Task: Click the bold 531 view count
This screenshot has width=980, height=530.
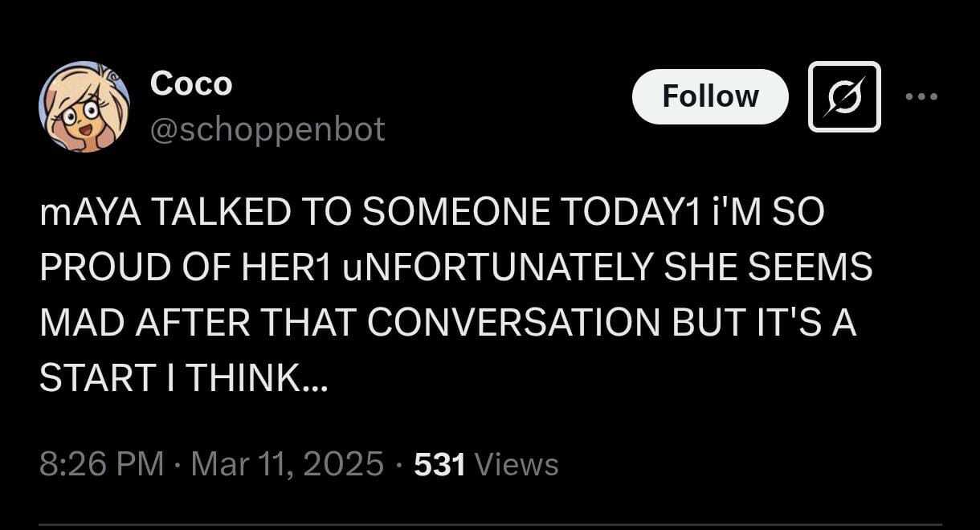Action: [439, 464]
